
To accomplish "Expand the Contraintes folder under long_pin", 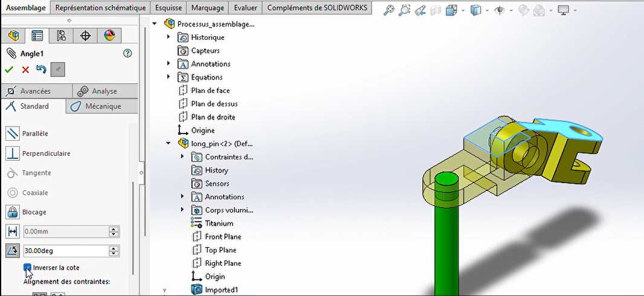I will [x=182, y=157].
